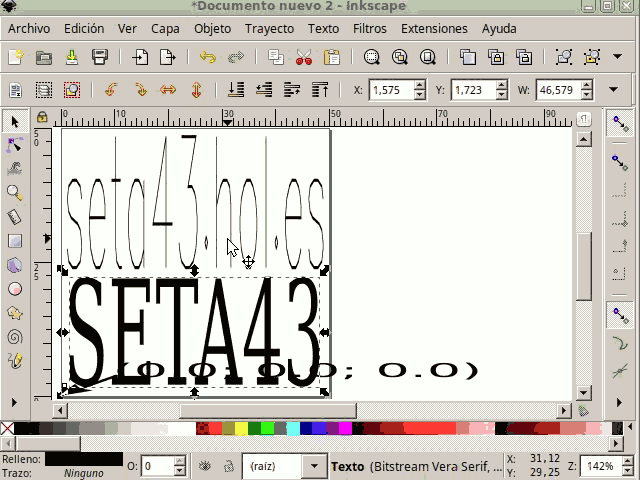The image size is (640, 480).
Task: Select the Star and polygon tool
Action: (14, 313)
